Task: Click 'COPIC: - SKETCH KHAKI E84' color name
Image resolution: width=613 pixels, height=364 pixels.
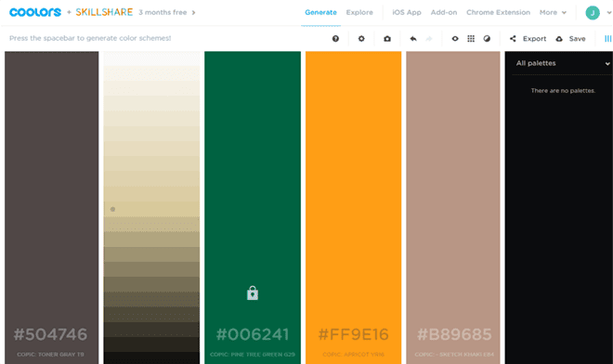Action: (x=454, y=355)
